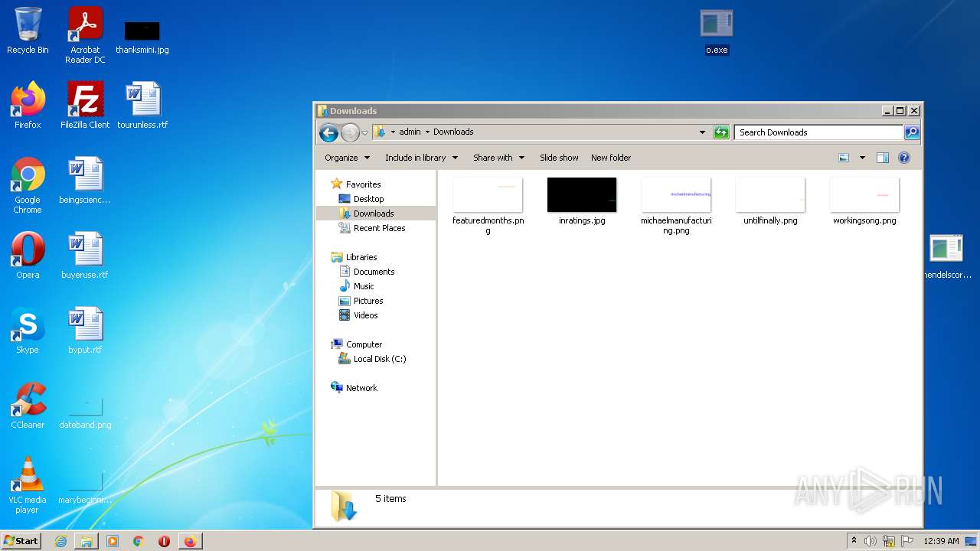Screen dimensions: 980x551
Task: Open the Action Center flag tray icon
Action: [907, 541]
